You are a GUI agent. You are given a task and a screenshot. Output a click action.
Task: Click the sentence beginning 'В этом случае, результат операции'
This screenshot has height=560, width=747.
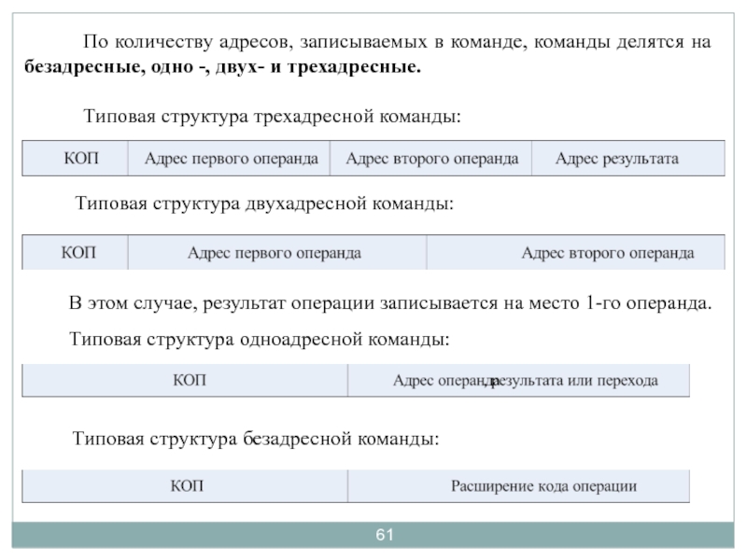click(390, 304)
